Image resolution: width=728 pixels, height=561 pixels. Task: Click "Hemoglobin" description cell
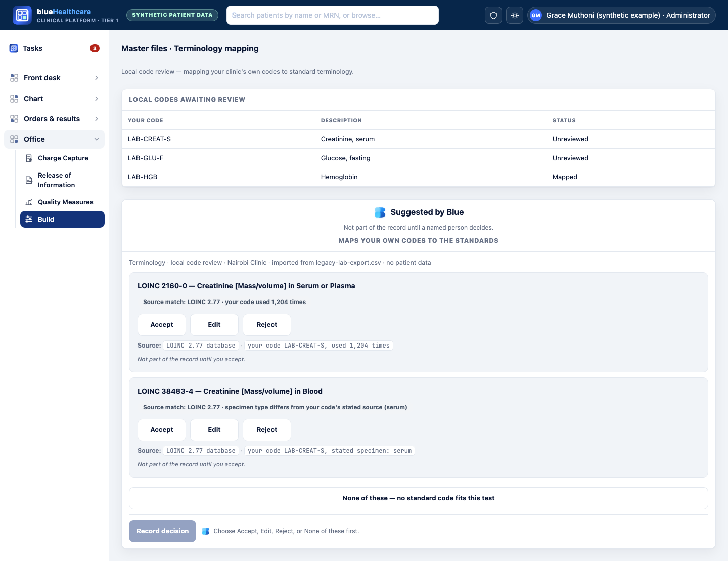pos(339,177)
